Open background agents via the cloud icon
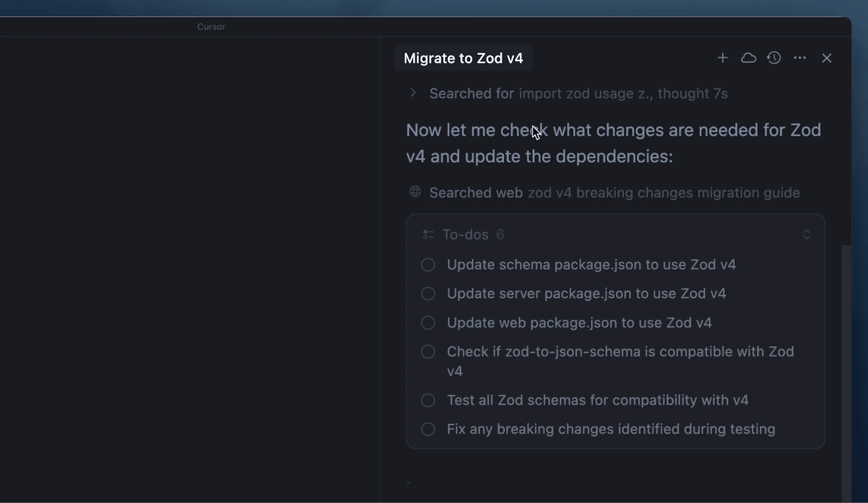This screenshot has width=868, height=503. coord(749,58)
